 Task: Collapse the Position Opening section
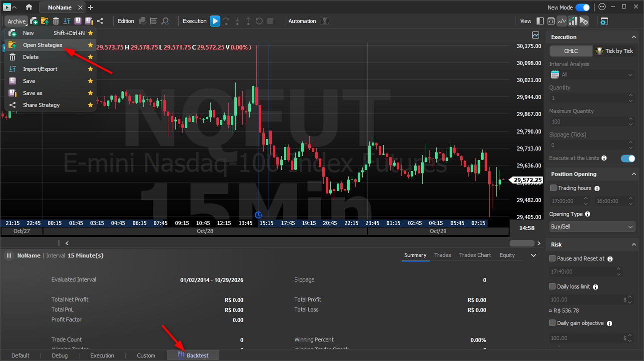pyautogui.click(x=634, y=174)
